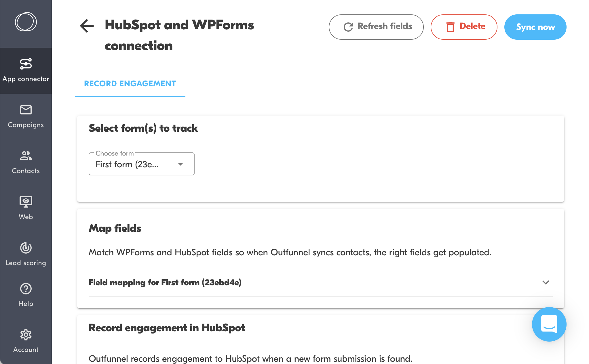
Task: Click the trash/delete icon on Delete button
Action: pos(450,27)
